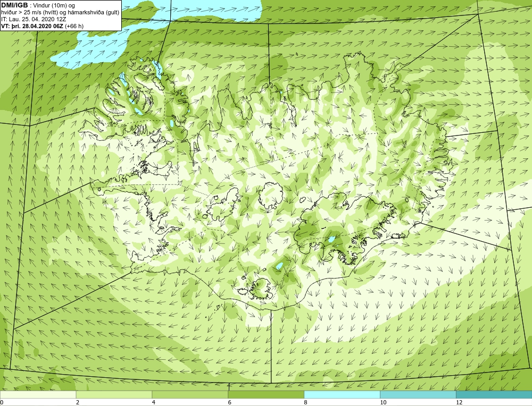Screen dimensions: 532x406
Task: Click the legend scale label '10'
Action: pos(383,402)
